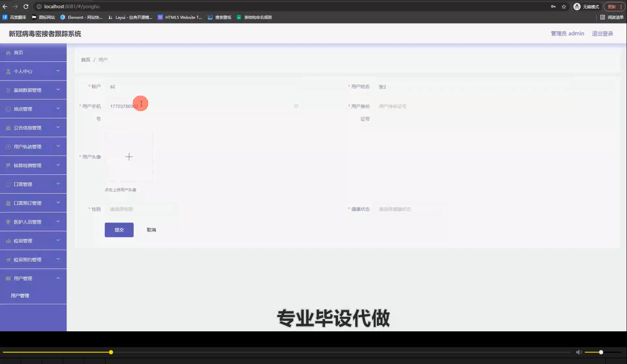Open 医护人员管理 menu item
The width and height of the screenshot is (627, 364).
point(33,222)
